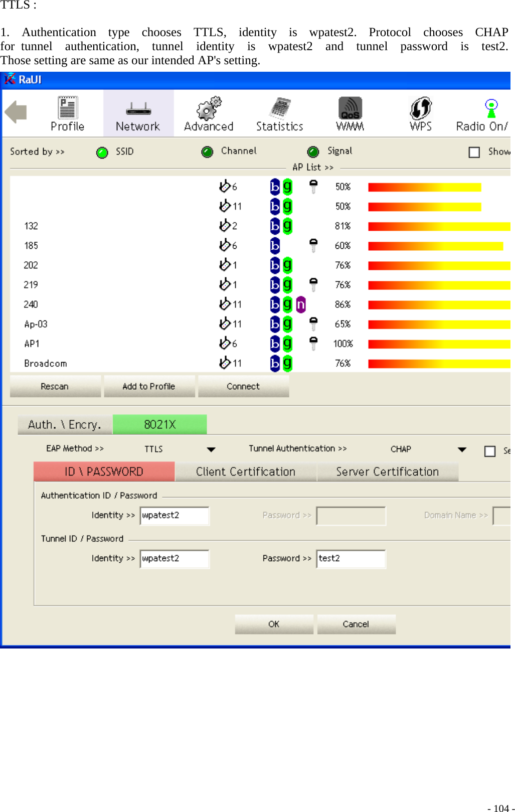The height and width of the screenshot is (812, 515).
Task: Select network 132 in AP list
Action: click(260, 226)
